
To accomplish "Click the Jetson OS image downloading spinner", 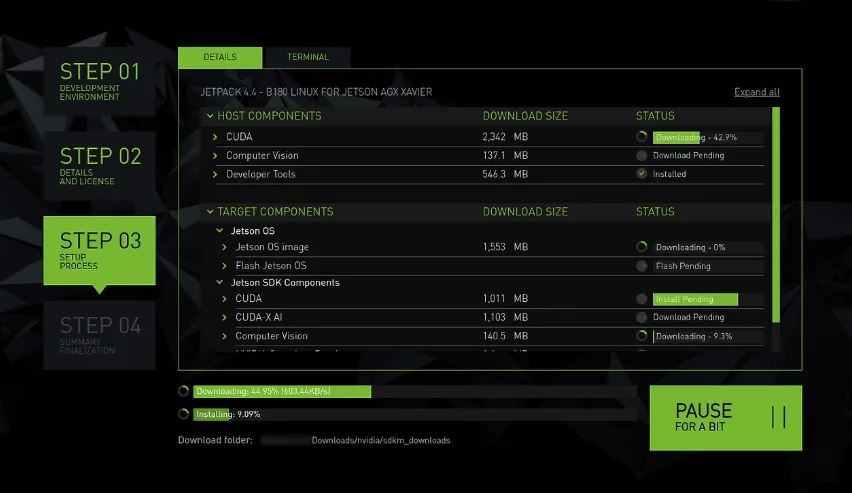I will coord(642,247).
